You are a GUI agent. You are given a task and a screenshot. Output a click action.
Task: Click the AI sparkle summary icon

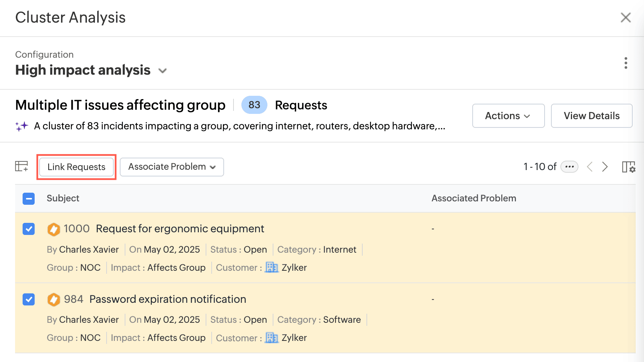pyautogui.click(x=22, y=126)
